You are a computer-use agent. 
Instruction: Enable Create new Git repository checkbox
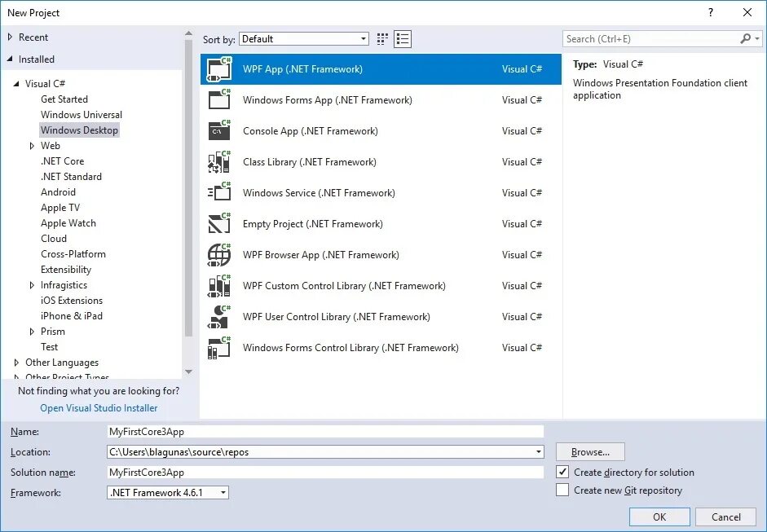pyautogui.click(x=562, y=490)
